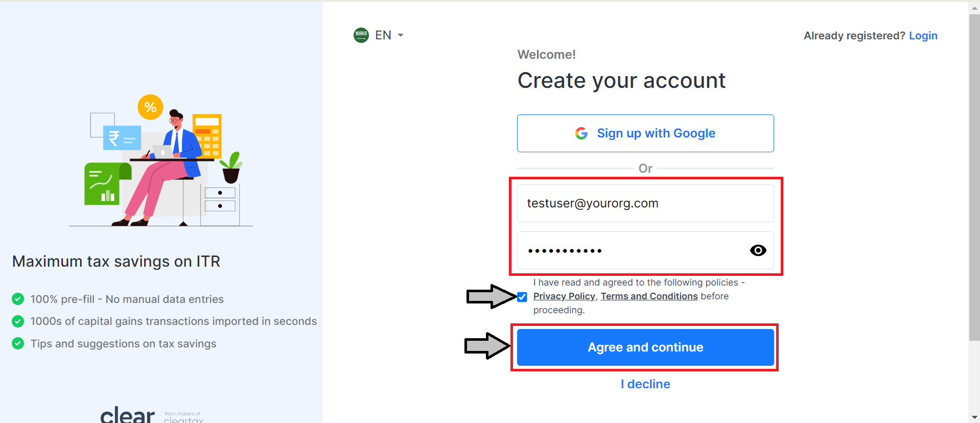
Task: Click the scrollbar down arrow
Action: pyautogui.click(x=974, y=417)
